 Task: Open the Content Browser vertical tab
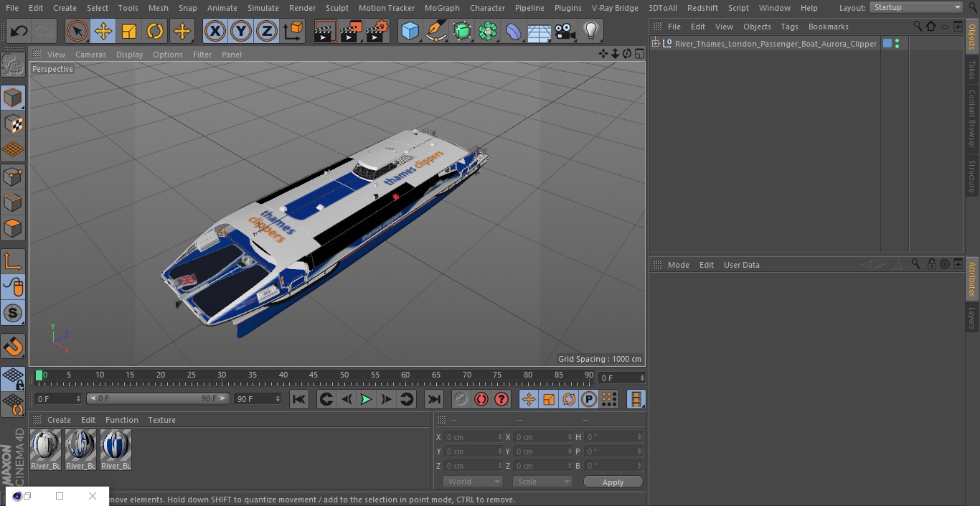coord(972,118)
